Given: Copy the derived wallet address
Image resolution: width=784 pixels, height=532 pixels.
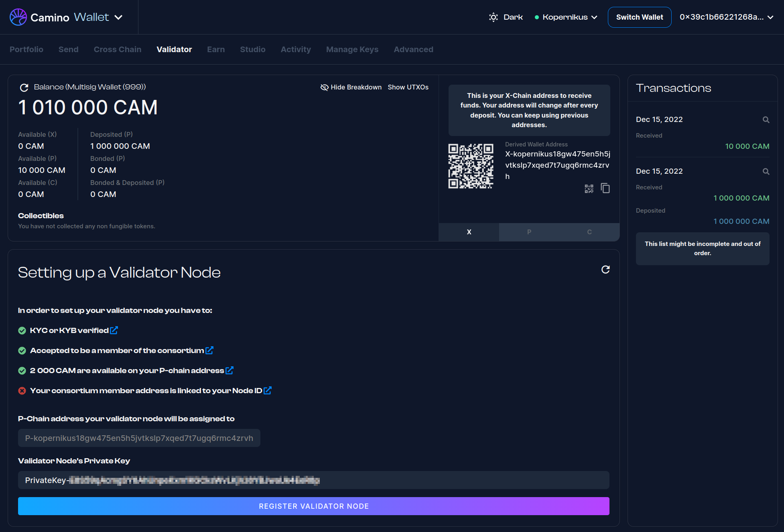Looking at the screenshot, I should point(605,188).
